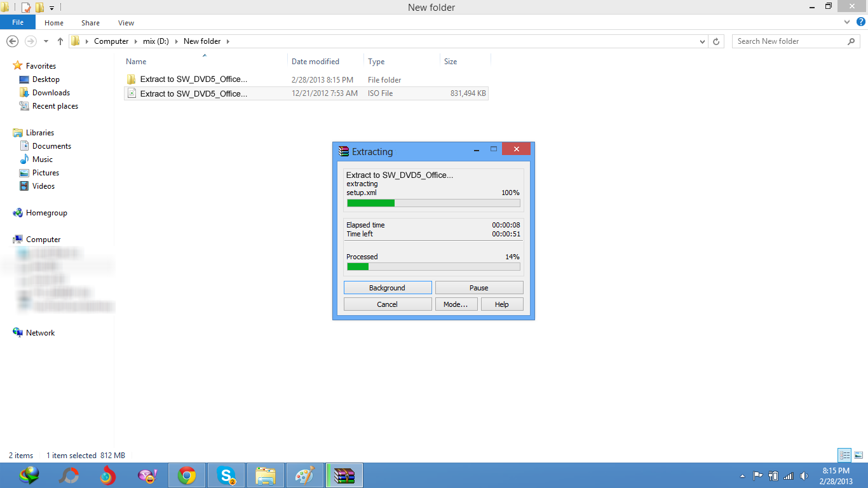Switch to large icons view
Screen dimensions: 868x488
pos(858,455)
